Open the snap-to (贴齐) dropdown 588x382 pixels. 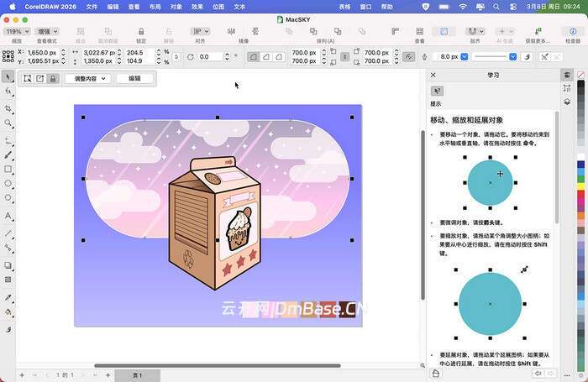pyautogui.click(x=475, y=31)
